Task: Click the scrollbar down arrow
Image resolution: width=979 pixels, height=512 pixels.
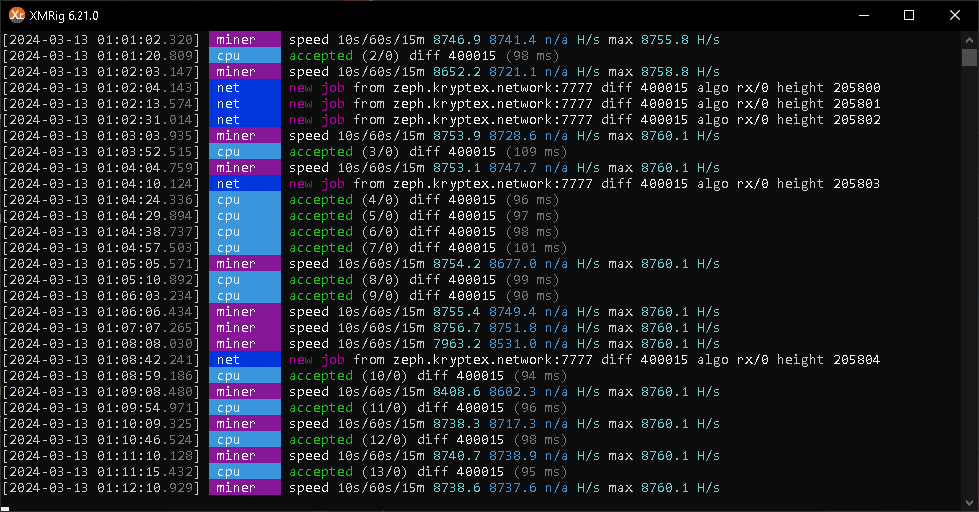Action: [969, 502]
